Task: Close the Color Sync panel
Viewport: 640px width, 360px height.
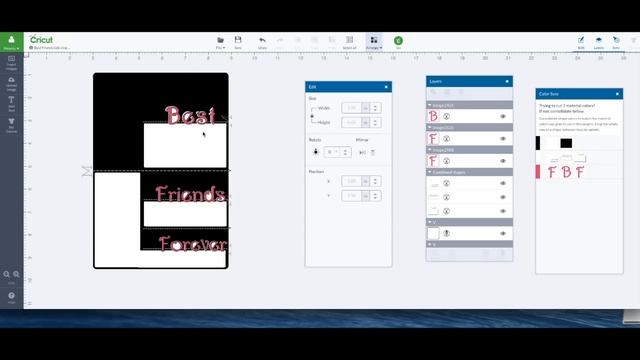Action: click(617, 94)
